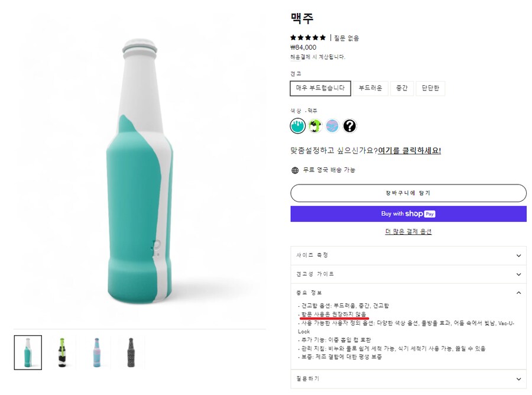Select the pink and blue swirl swatch

[x=332, y=126]
